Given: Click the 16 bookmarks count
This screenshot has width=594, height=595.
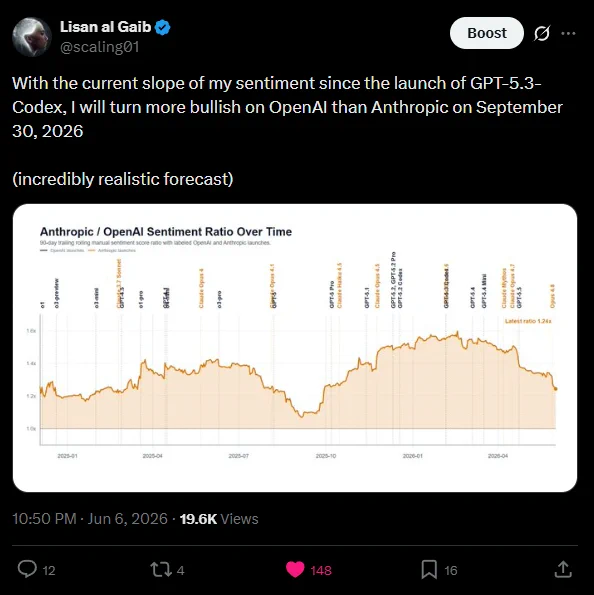Looking at the screenshot, I should point(451,570).
